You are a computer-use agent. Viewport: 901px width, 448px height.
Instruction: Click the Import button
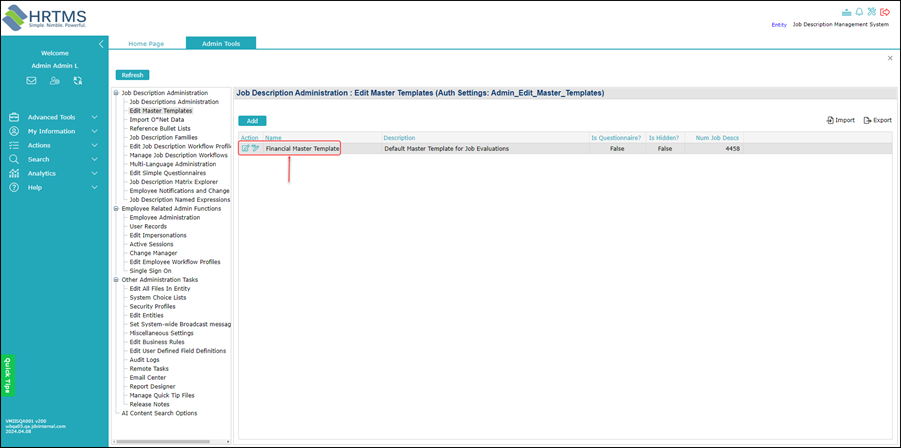pyautogui.click(x=841, y=120)
